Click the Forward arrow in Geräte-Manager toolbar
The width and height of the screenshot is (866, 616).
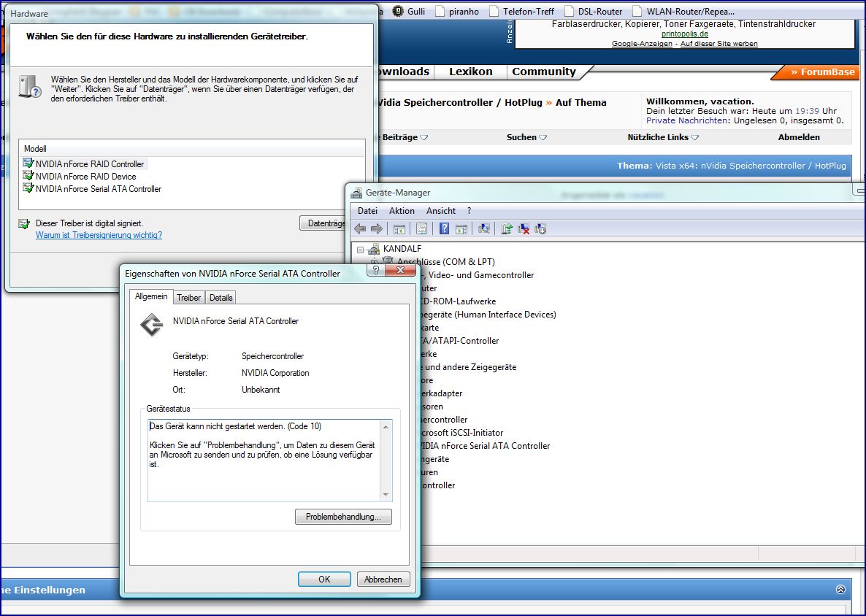point(377,229)
